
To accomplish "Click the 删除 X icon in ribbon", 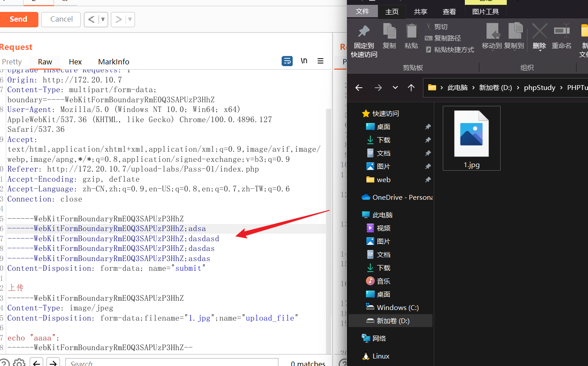I will pos(539,32).
